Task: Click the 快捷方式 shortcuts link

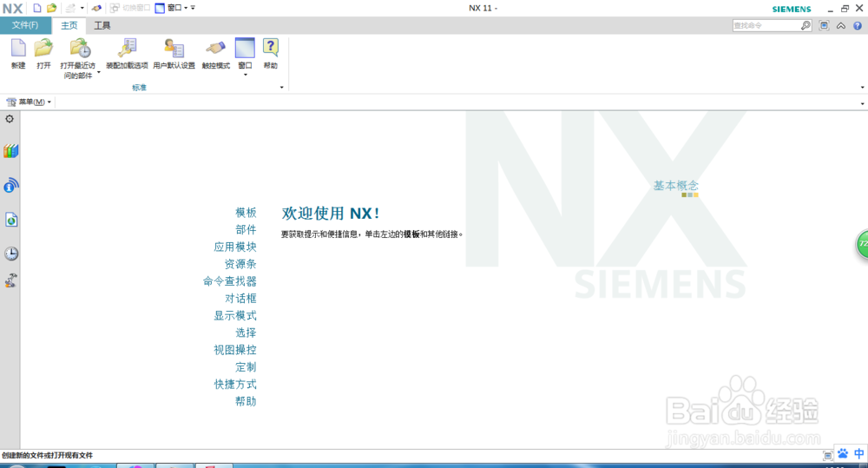Action: coord(235,385)
